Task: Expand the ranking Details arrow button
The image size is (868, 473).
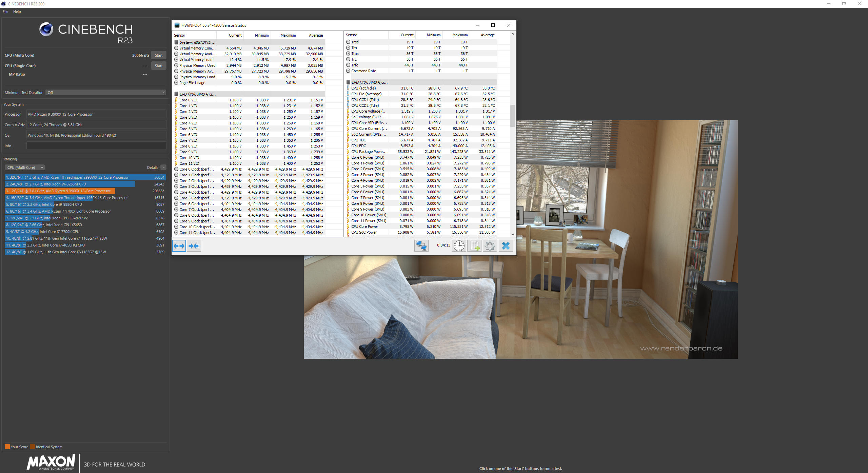Action: (x=163, y=167)
